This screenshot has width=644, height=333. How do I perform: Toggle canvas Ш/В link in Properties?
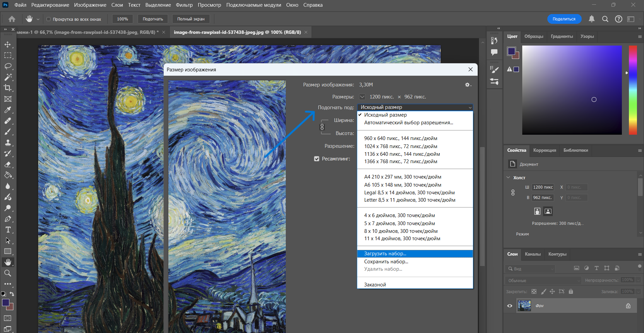513,193
